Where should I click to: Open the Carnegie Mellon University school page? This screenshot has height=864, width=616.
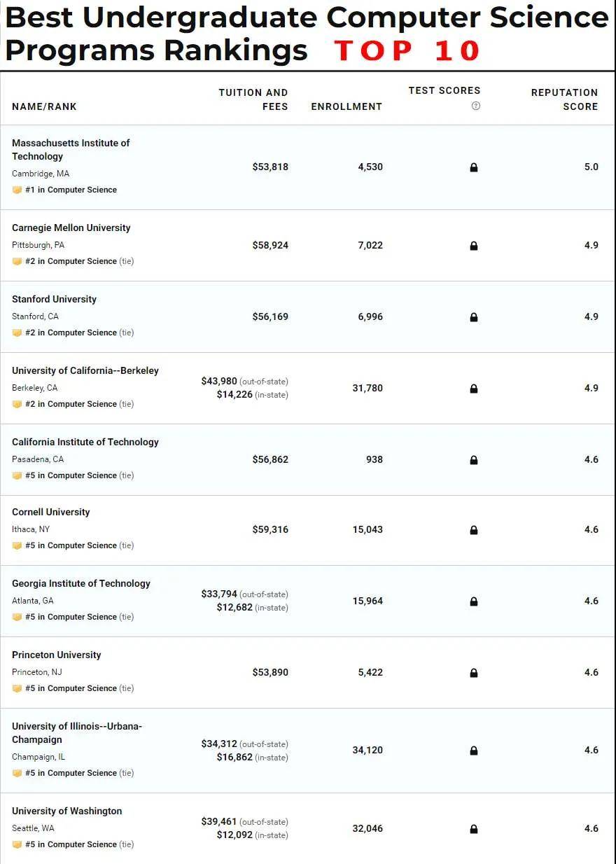point(71,228)
